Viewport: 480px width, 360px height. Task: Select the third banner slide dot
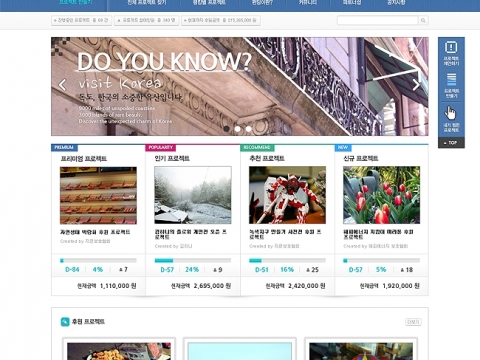coord(249,129)
